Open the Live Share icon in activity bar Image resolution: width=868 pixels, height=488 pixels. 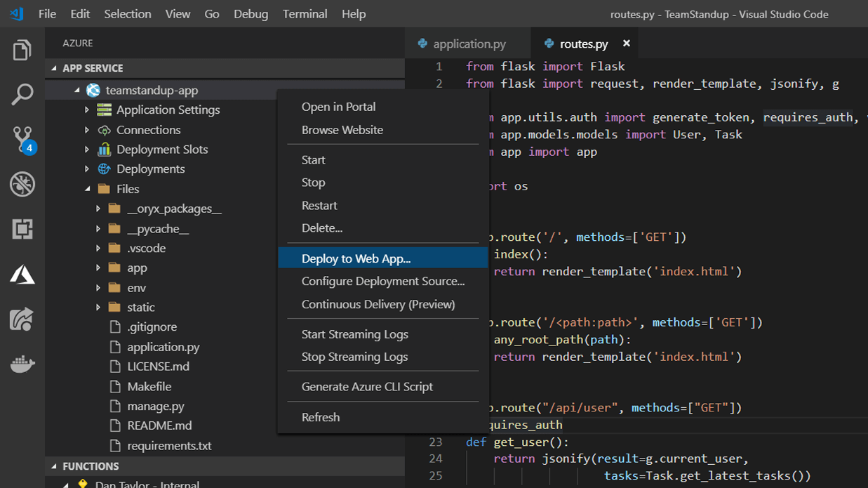[22, 319]
